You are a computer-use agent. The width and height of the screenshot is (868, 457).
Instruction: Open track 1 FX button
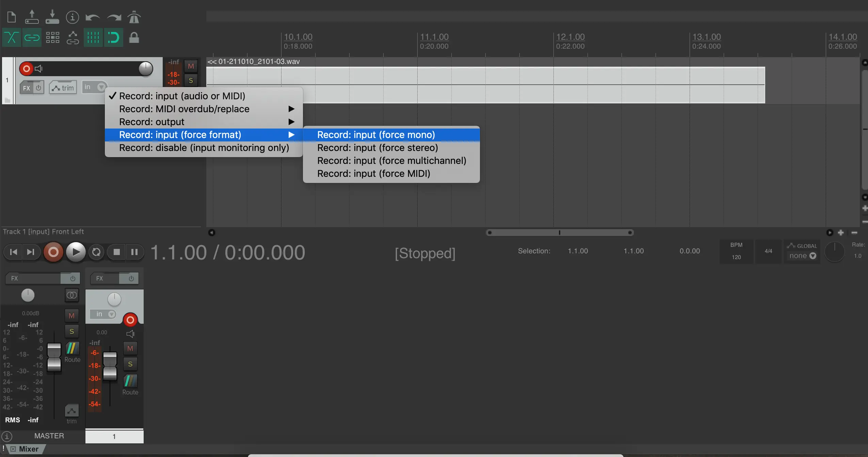tap(27, 88)
